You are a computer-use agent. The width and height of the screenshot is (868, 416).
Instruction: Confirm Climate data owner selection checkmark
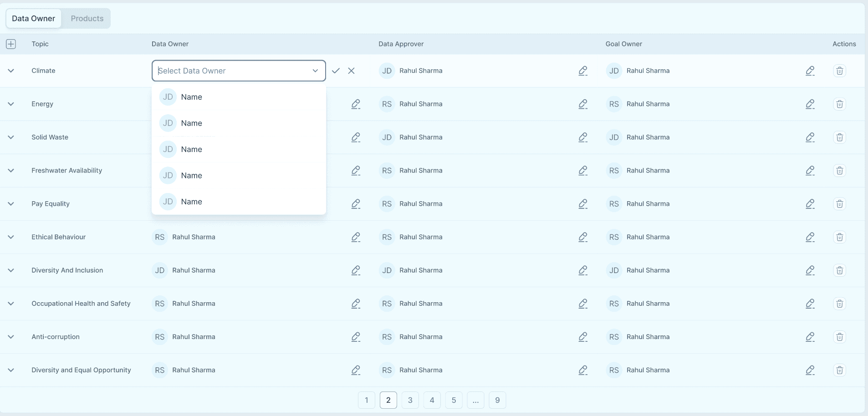336,71
